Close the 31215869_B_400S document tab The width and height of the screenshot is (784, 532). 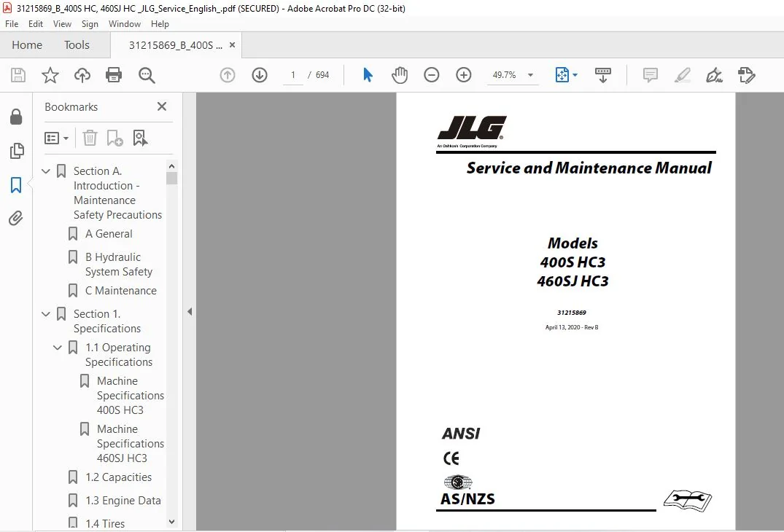click(x=232, y=45)
